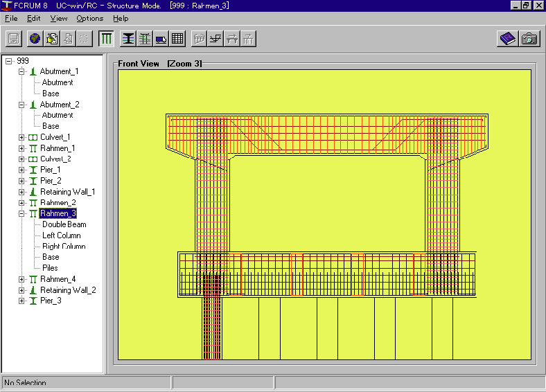Screen dimensions: 546x392
Task: Expand the Culvert_1 tree node
Action: point(22,137)
